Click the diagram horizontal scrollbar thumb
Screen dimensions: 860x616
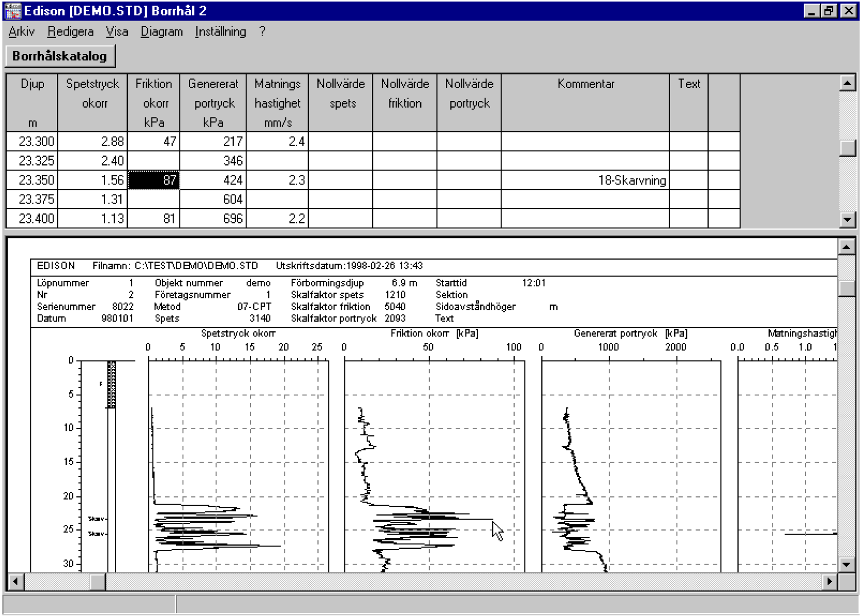coord(98,582)
